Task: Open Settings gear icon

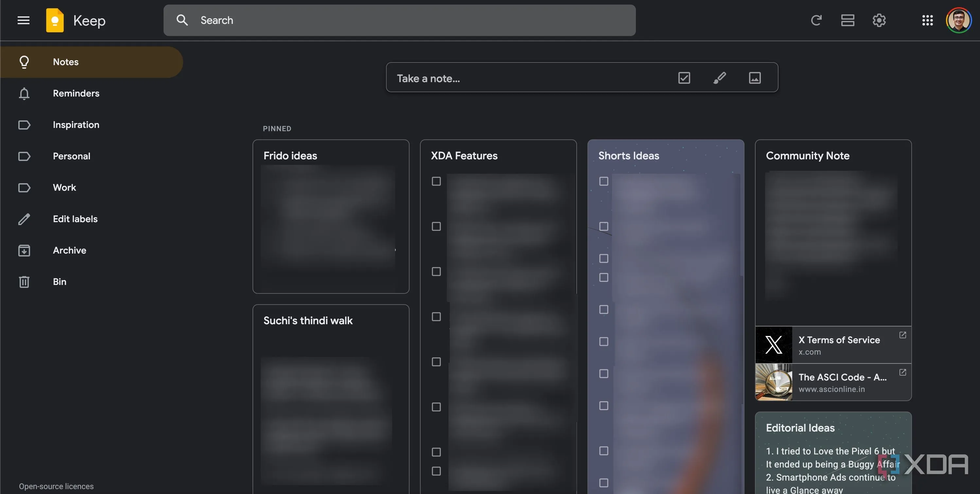Action: click(879, 20)
